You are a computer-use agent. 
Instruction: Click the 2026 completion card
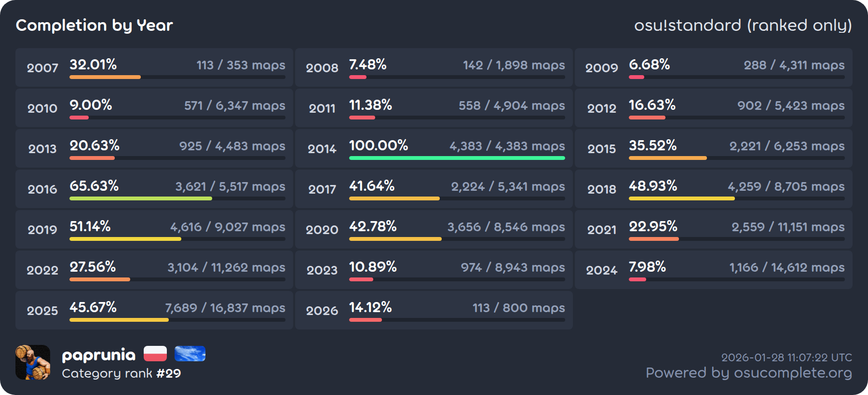pyautogui.click(x=434, y=310)
